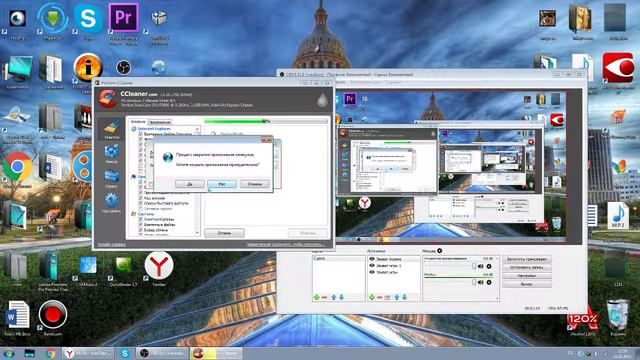Image resolution: width=640 pixels, height=360 pixels.
Task: Switch to the Windows tab in CCleaner
Action: point(138,122)
